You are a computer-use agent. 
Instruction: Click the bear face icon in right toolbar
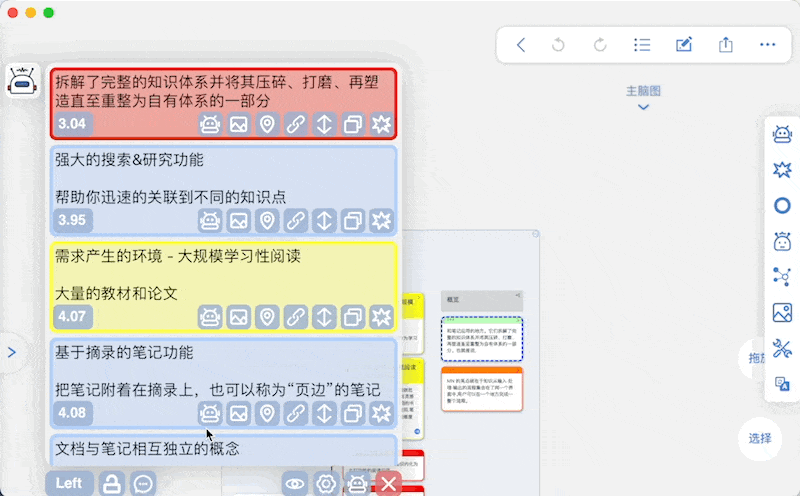pos(782,241)
